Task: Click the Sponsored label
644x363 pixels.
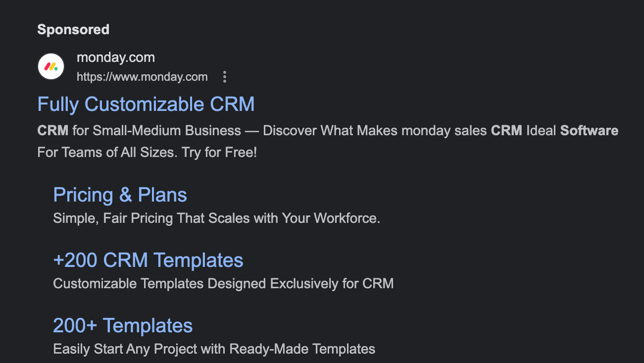Action: tap(73, 29)
